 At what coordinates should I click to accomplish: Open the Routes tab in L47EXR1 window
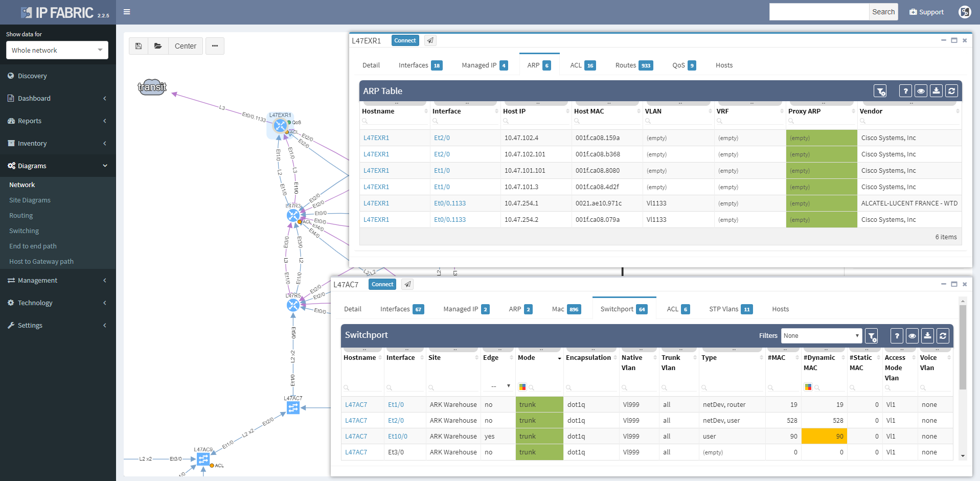click(634, 65)
